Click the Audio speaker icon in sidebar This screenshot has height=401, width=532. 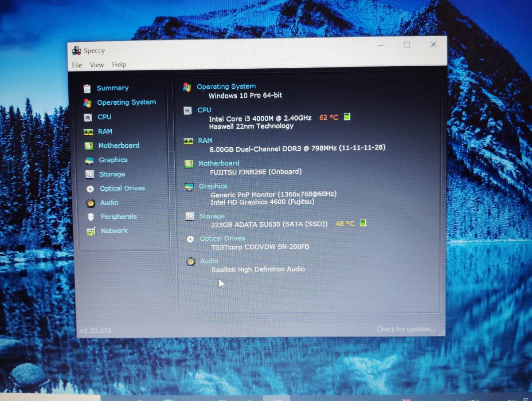click(91, 203)
